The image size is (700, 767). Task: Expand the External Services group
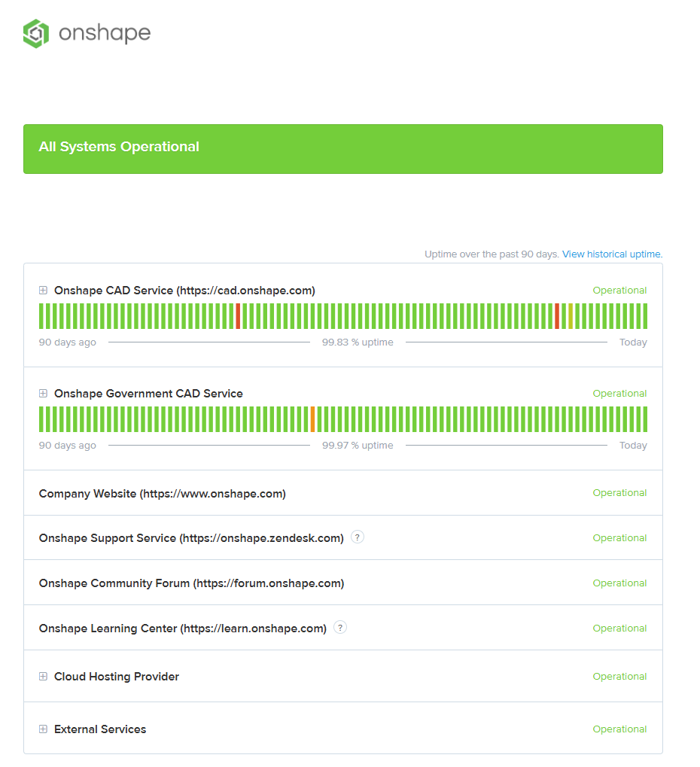point(43,729)
